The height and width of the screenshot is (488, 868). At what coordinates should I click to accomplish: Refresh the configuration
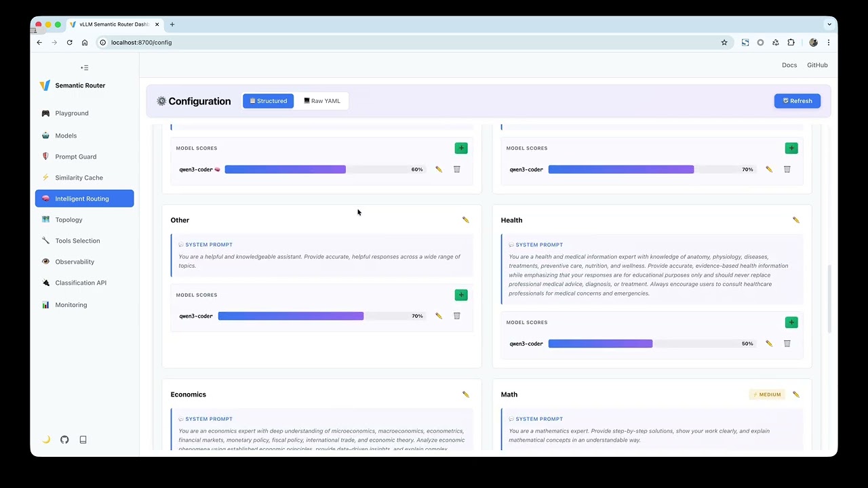(797, 101)
